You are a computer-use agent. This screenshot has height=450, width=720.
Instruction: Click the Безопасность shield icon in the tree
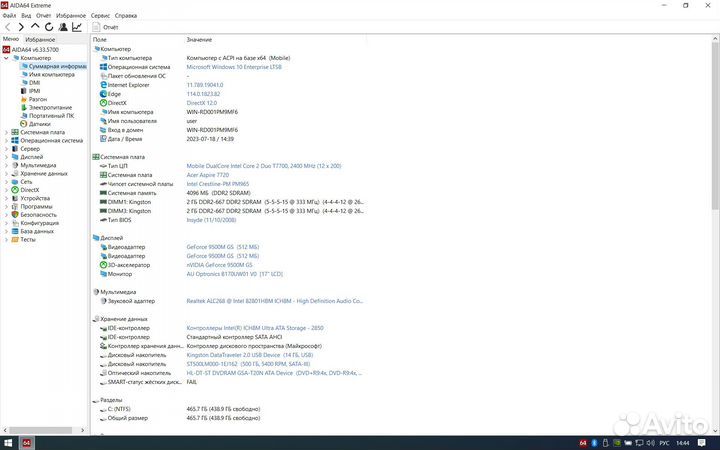click(x=15, y=215)
